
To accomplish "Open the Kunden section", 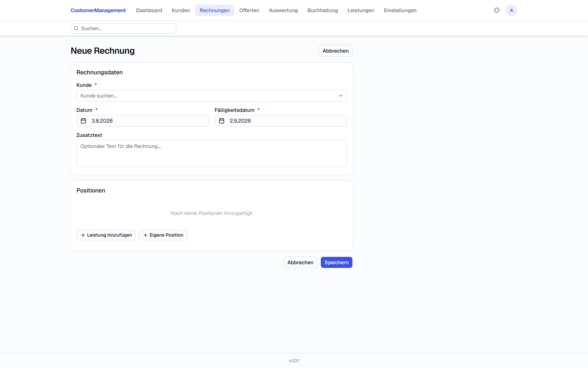I will click(x=181, y=10).
